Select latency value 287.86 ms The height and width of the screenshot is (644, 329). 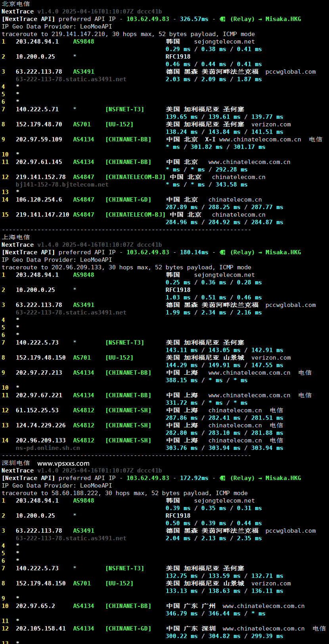(x=182, y=418)
